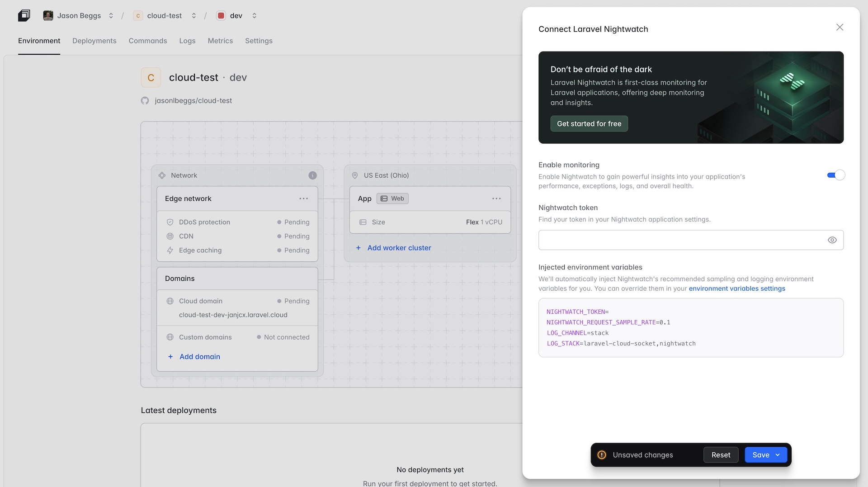
Task: Close the Connect Laravel Nightwatch panel
Action: pos(840,27)
